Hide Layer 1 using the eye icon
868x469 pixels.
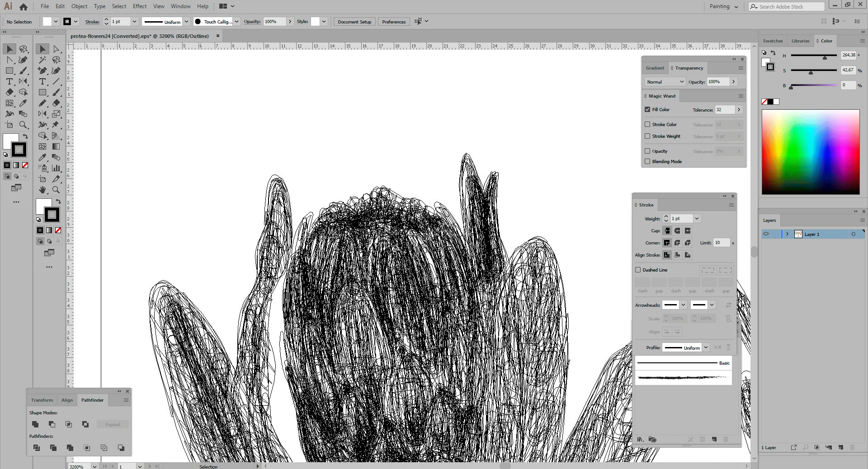point(766,234)
